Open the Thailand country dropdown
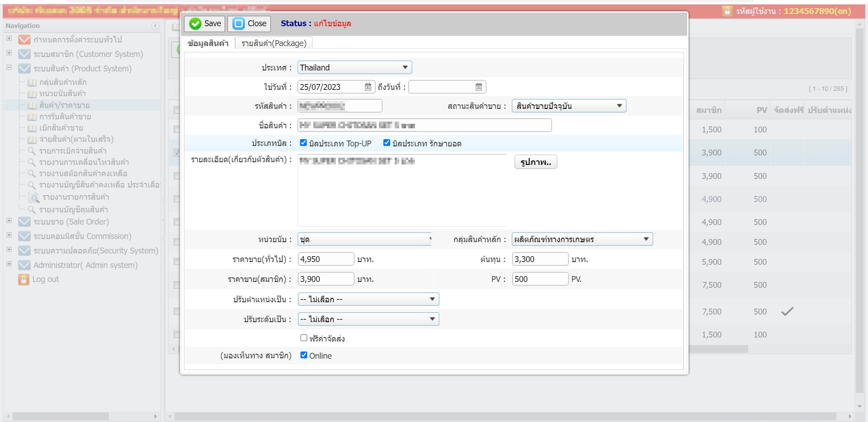The height and width of the screenshot is (422, 868). click(354, 67)
